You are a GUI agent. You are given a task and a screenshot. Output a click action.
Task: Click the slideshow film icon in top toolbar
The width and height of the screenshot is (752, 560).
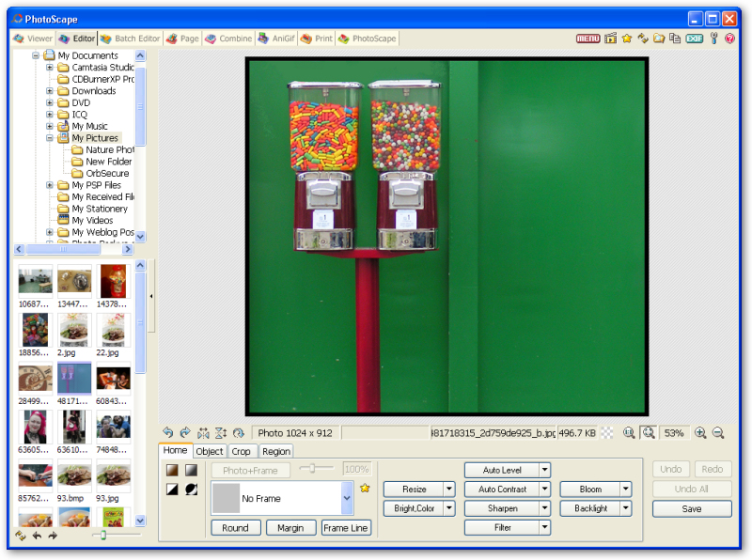tap(611, 39)
